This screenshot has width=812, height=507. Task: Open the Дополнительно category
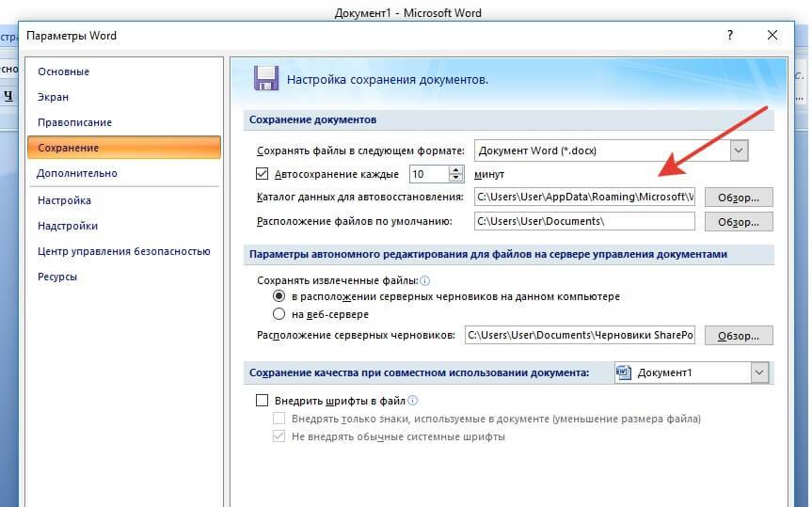pos(77,173)
